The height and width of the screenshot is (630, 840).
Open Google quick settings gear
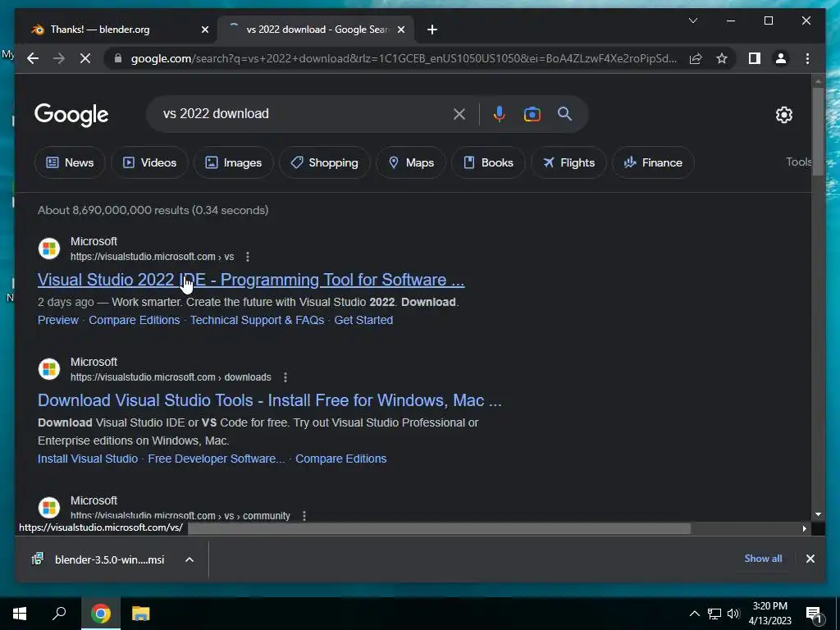pyautogui.click(x=783, y=114)
